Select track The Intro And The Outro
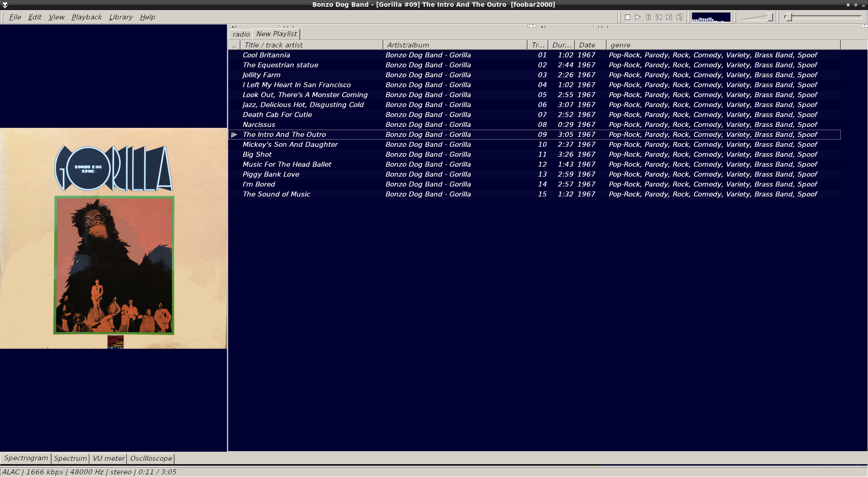The height and width of the screenshot is (477, 868). click(x=534, y=135)
